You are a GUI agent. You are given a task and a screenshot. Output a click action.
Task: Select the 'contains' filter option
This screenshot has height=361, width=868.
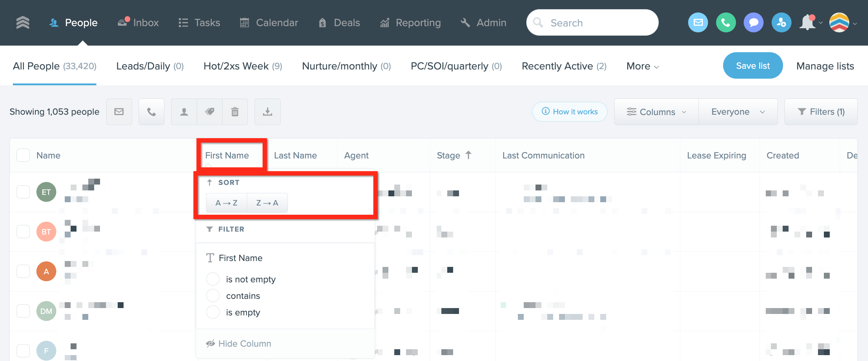click(213, 295)
